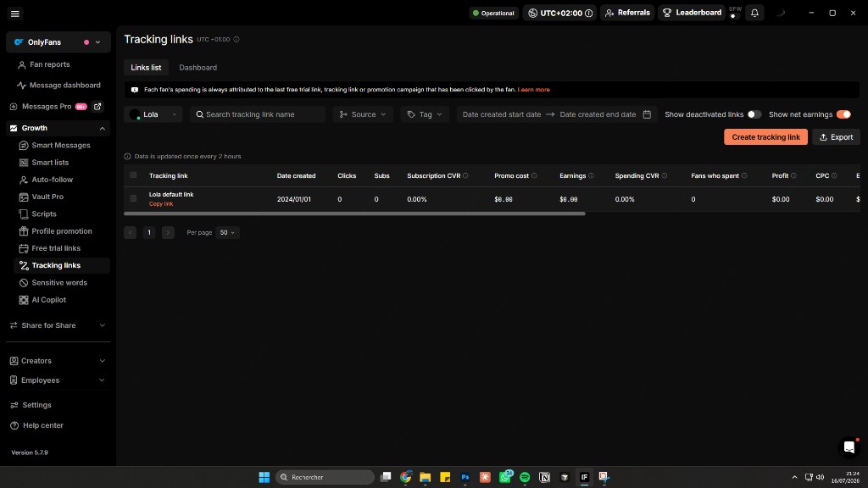The height and width of the screenshot is (488, 868).
Task: Open Settings in the sidebar
Action: coord(36,405)
